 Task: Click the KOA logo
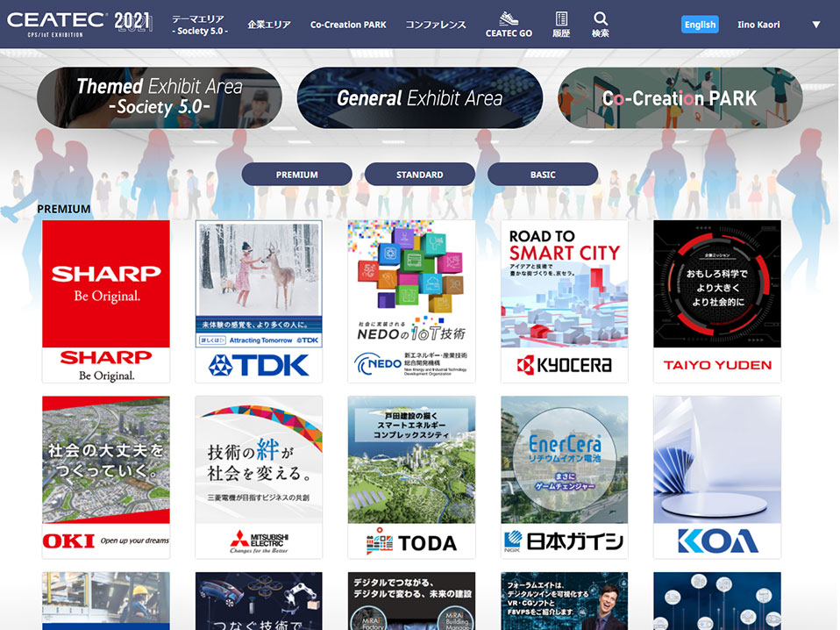pyautogui.click(x=717, y=541)
